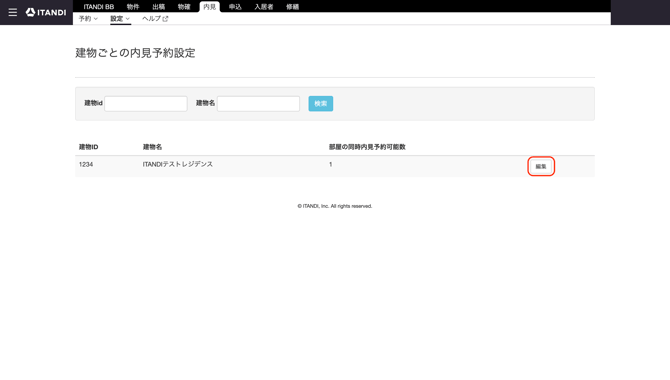Viewport: 670px width, 380px height.
Task: Select the ITANDIテストレジデンス building name
Action: tap(178, 164)
